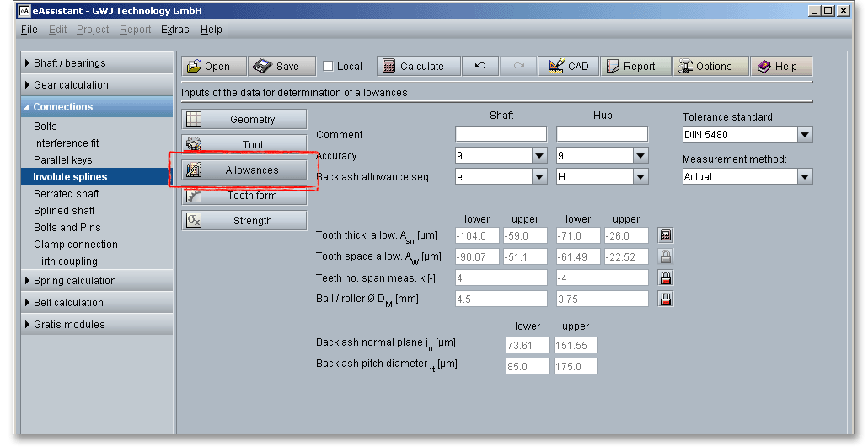Image resolution: width=868 pixels, height=447 pixels.
Task: Generate the Report
Action: click(636, 67)
